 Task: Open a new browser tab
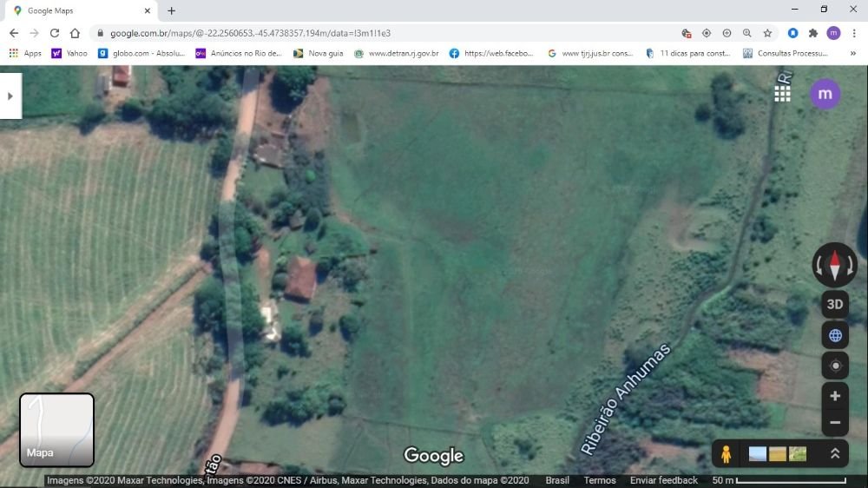tap(172, 10)
